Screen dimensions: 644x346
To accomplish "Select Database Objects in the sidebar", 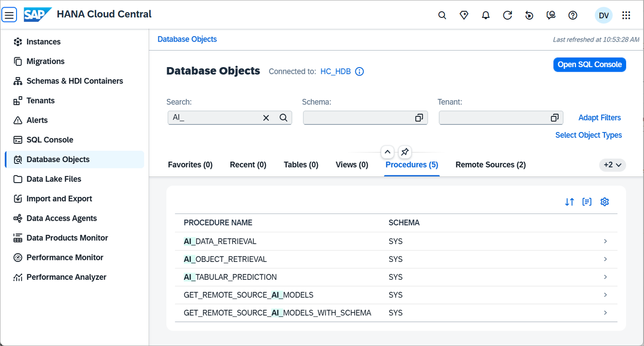I will (x=75, y=159).
